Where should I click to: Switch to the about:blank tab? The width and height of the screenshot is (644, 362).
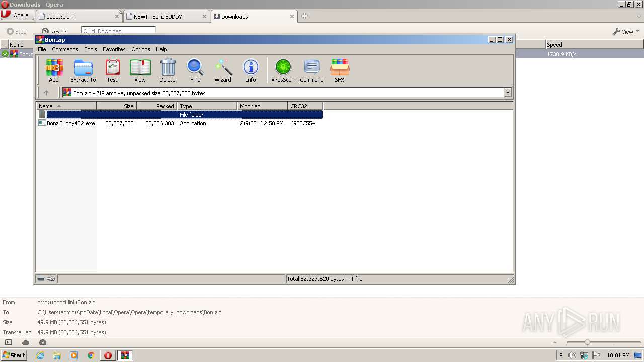coord(78,16)
